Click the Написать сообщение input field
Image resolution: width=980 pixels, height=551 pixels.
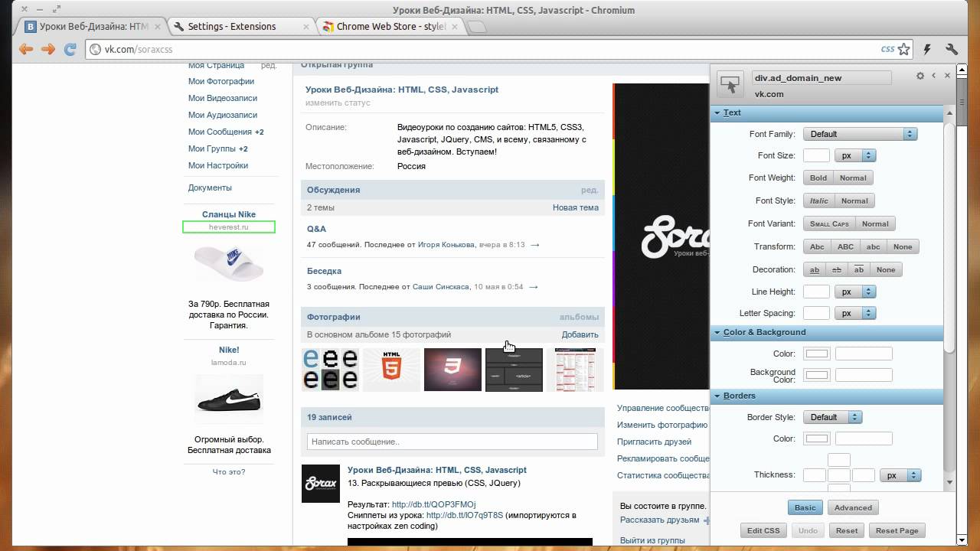(452, 442)
